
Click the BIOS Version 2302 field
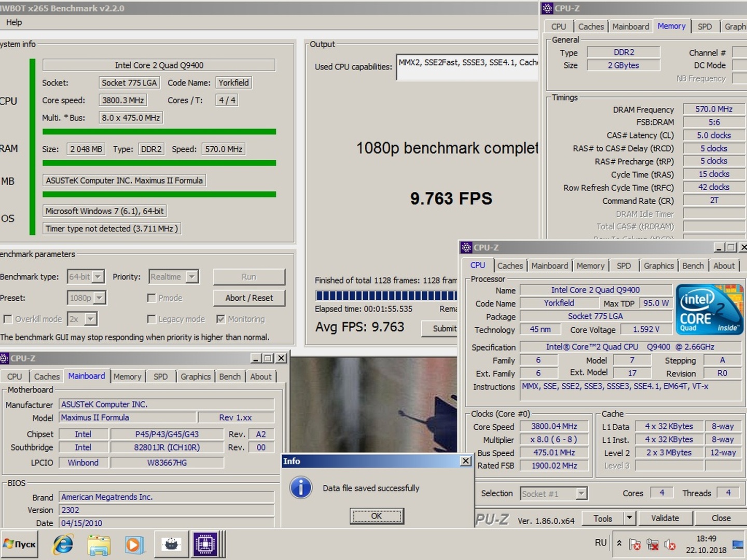167,510
